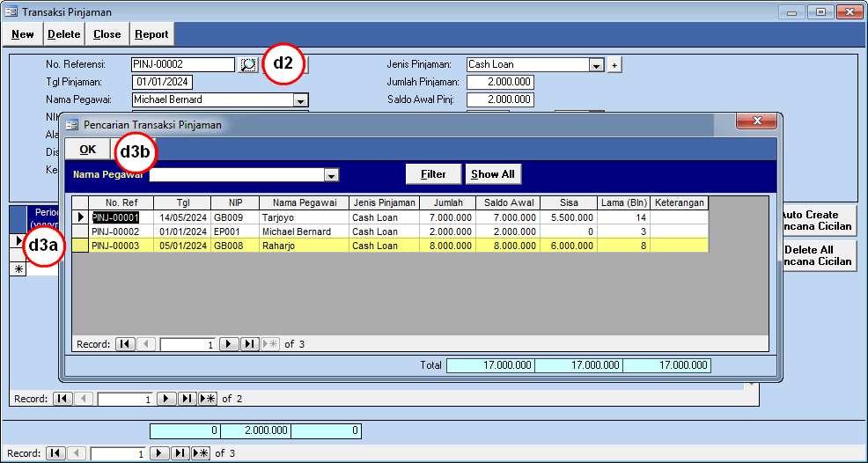The width and height of the screenshot is (868, 463).
Task: Open the Nama Pegawai filter dropdown
Action: point(331,175)
